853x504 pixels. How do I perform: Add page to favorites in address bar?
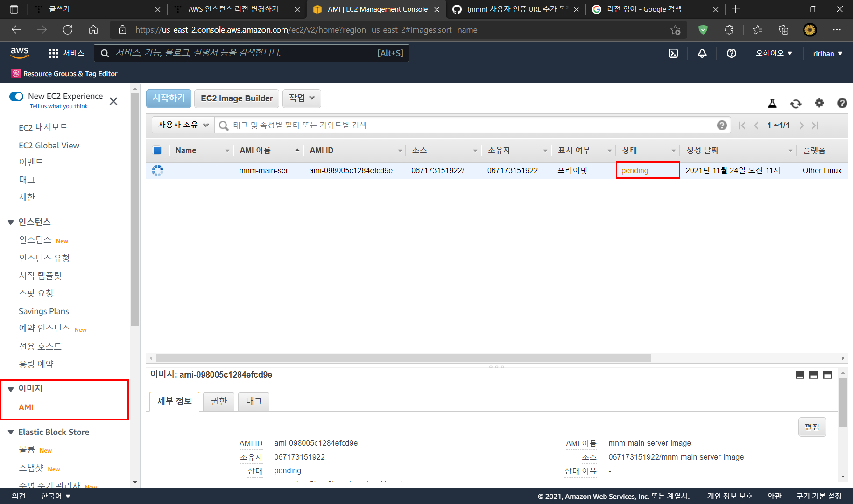point(675,30)
